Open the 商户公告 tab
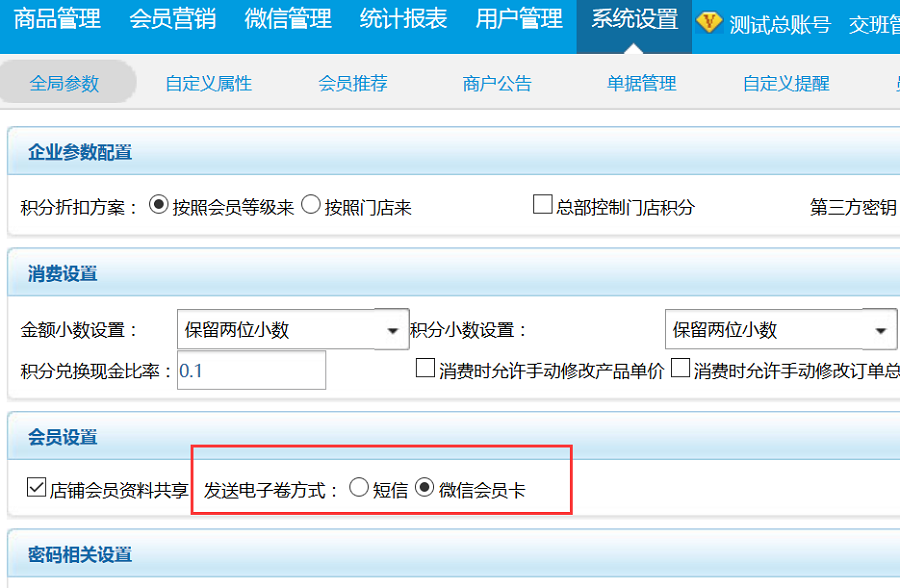 [497, 84]
